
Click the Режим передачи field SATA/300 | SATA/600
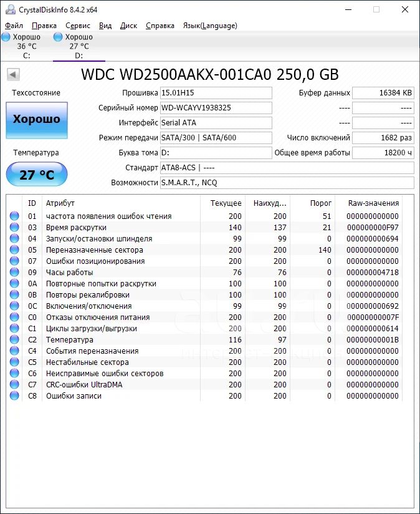216,138
